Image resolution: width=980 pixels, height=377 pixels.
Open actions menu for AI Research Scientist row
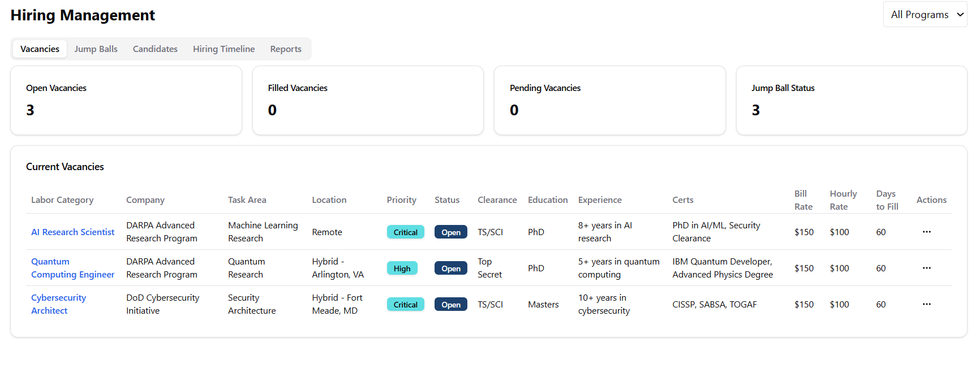(x=926, y=232)
